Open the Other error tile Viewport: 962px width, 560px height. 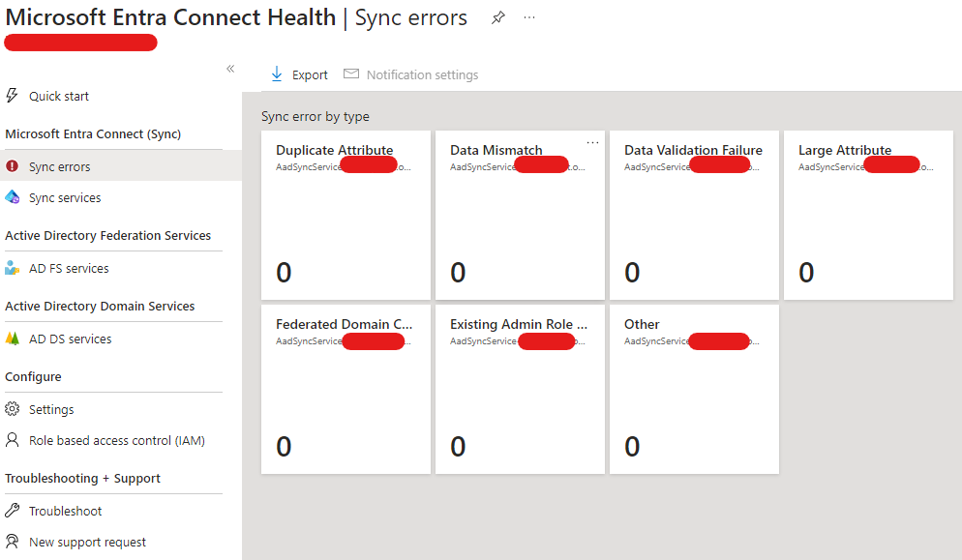click(x=695, y=390)
